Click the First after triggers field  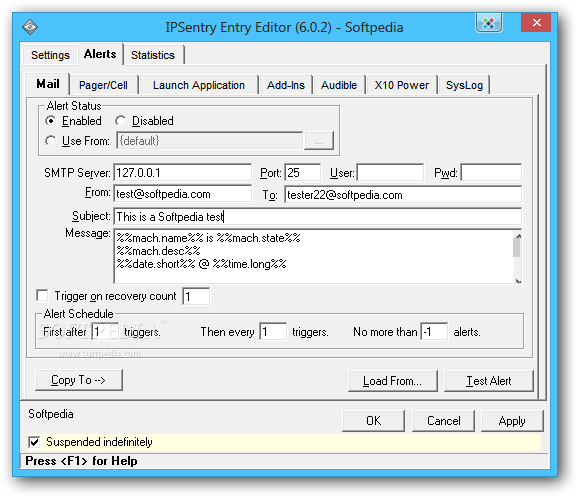[105, 331]
